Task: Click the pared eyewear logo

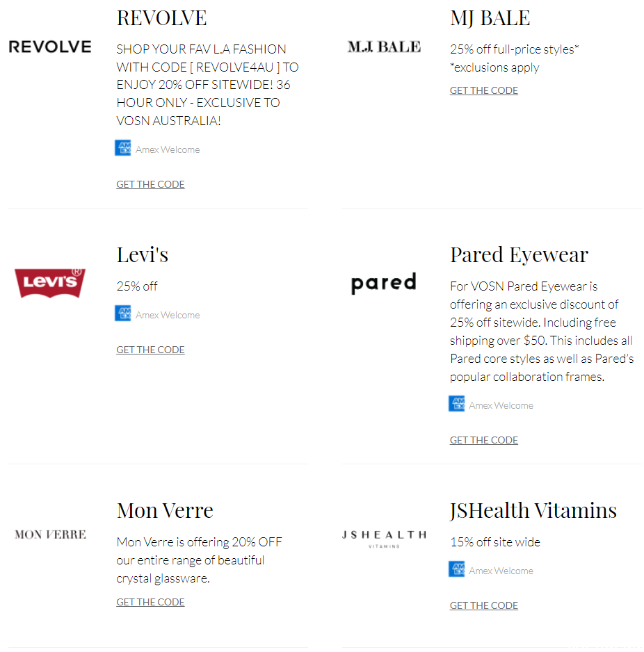Action: pos(384,283)
